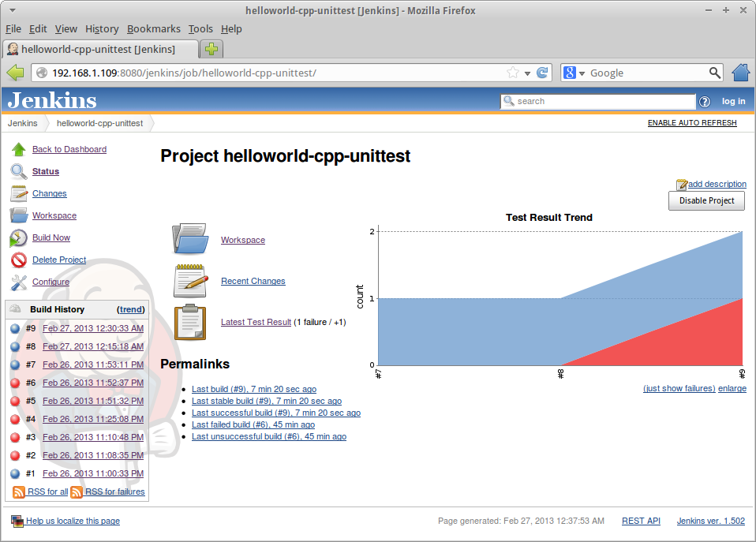Image resolution: width=756 pixels, height=542 pixels.
Task: Click the search engine magnifier icon
Action: click(x=714, y=73)
